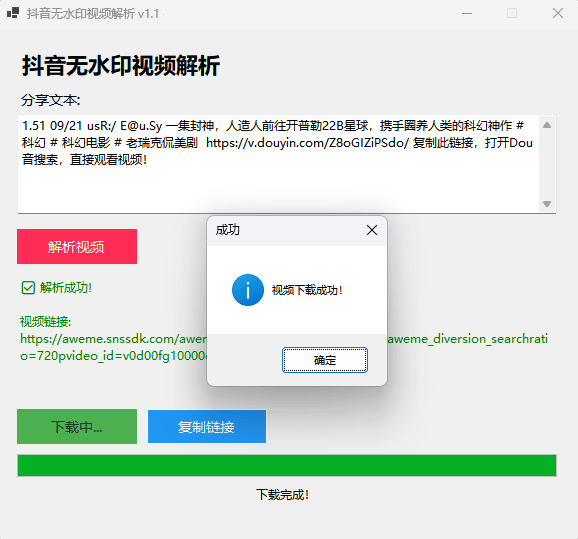The width and height of the screenshot is (578, 539).
Task: Click the blue 复制链接 button
Action: click(207, 427)
